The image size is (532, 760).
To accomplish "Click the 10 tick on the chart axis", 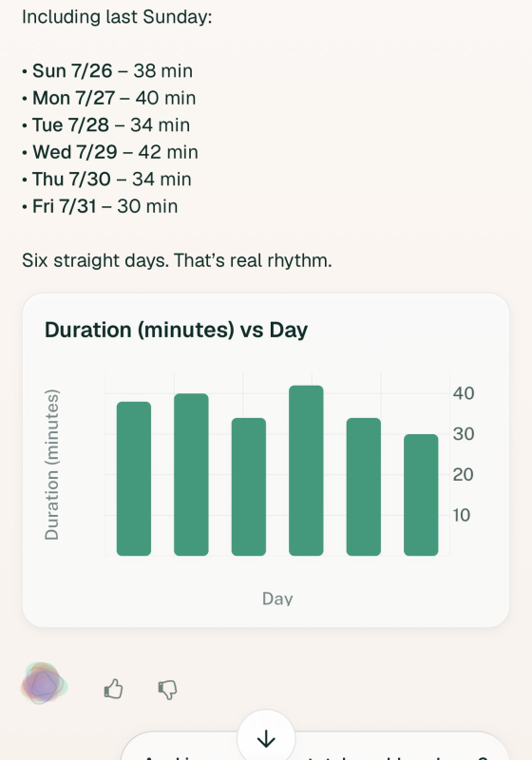I will (462, 515).
